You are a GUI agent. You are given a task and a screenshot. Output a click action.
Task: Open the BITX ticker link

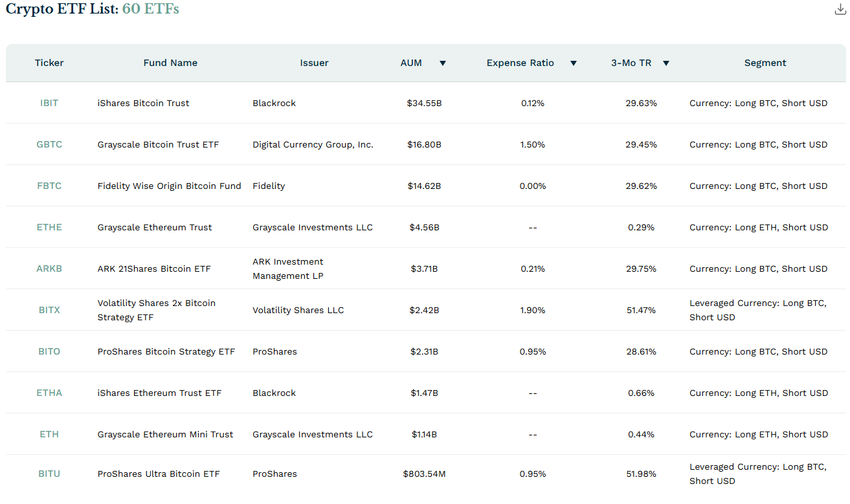pyautogui.click(x=49, y=310)
